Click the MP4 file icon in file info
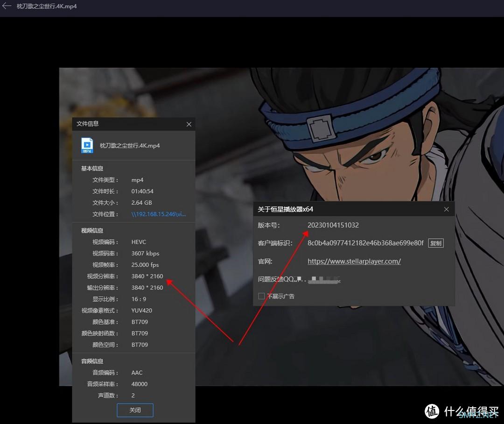The height and width of the screenshot is (424, 504). [x=87, y=145]
